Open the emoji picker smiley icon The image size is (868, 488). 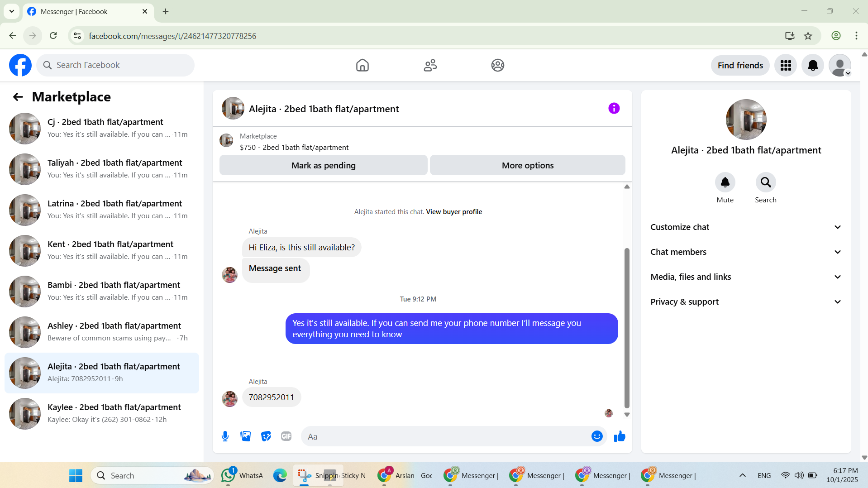[597, 436]
